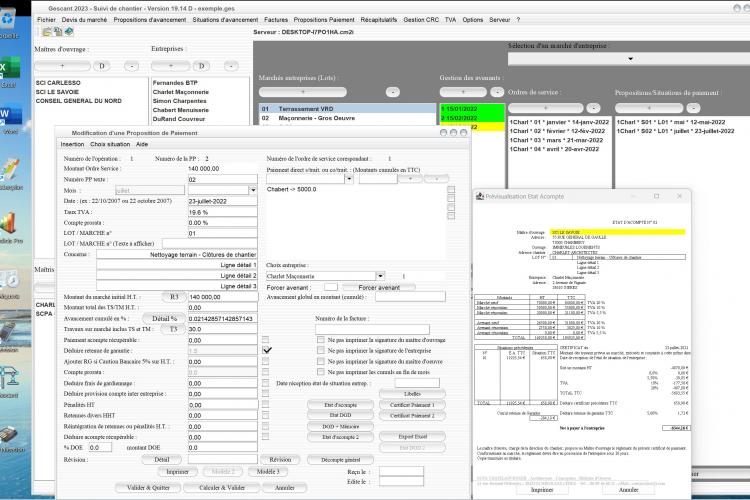Click the Valider & Quitter button

point(148,488)
